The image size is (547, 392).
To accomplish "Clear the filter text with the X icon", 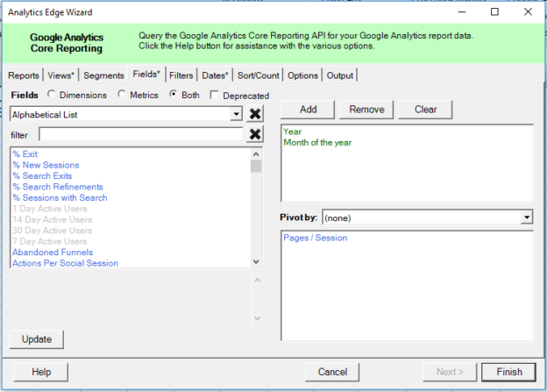I will point(255,134).
